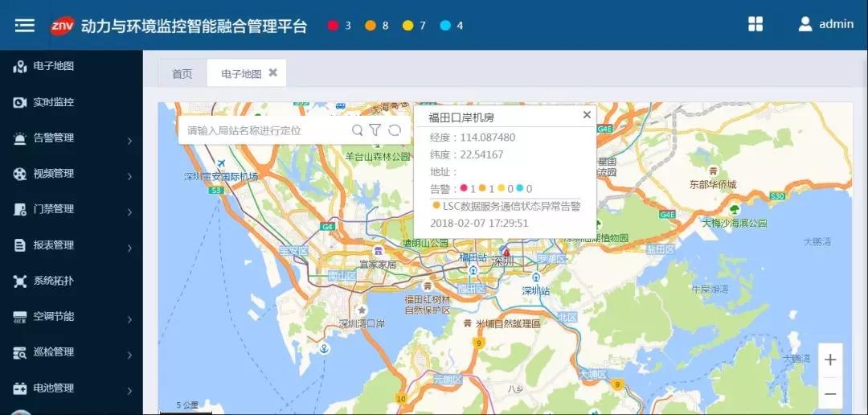The height and width of the screenshot is (415, 868).
Task: Click the latitude value 22.54167
Action: [481, 154]
